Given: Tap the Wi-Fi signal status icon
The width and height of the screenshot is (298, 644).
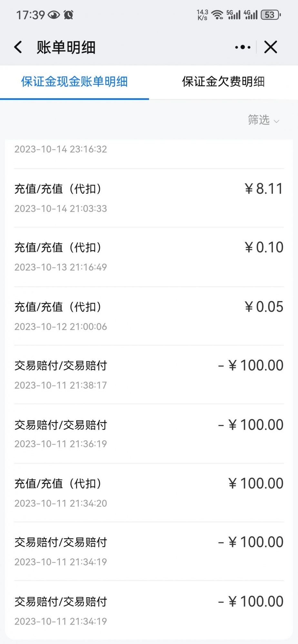Looking at the screenshot, I should tap(217, 15).
